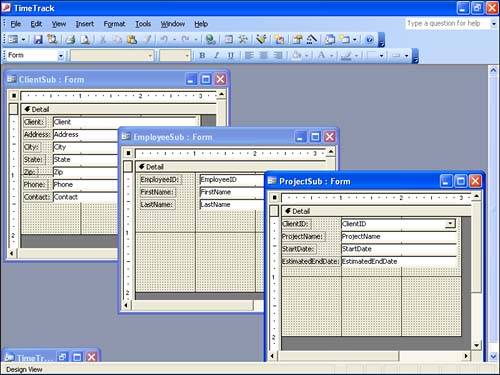Open the Toolbox with hammer-wrench icon
The width and height of the screenshot is (500, 375).
243,39
